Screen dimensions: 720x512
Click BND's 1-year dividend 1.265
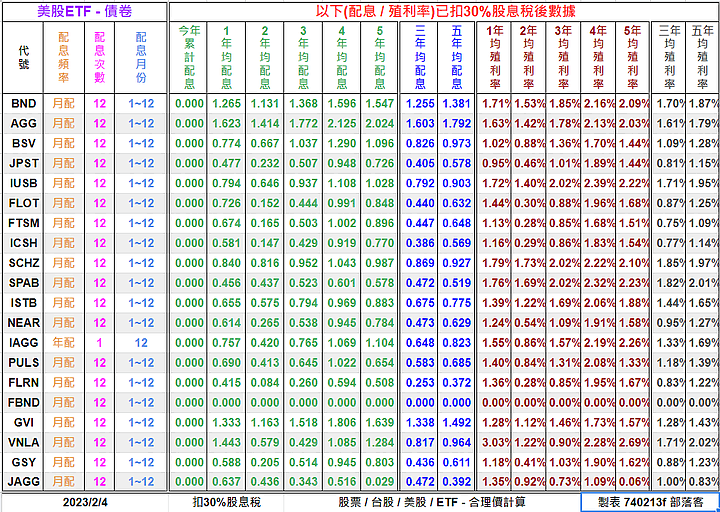coord(226,103)
